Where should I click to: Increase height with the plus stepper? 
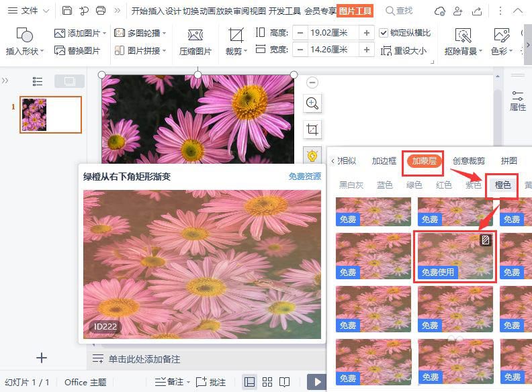click(x=367, y=32)
